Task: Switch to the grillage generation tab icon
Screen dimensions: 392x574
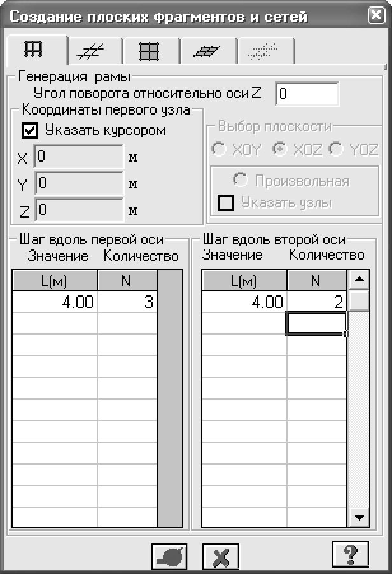Action: 90,52
